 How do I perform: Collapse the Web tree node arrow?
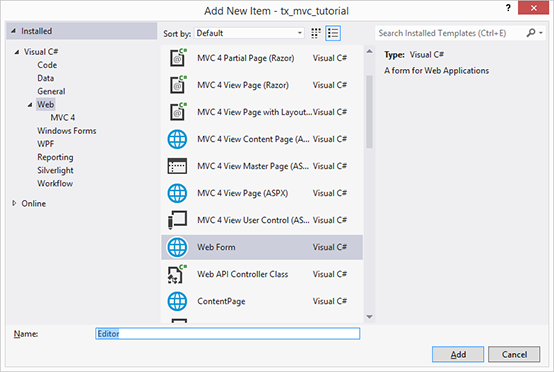[30, 105]
